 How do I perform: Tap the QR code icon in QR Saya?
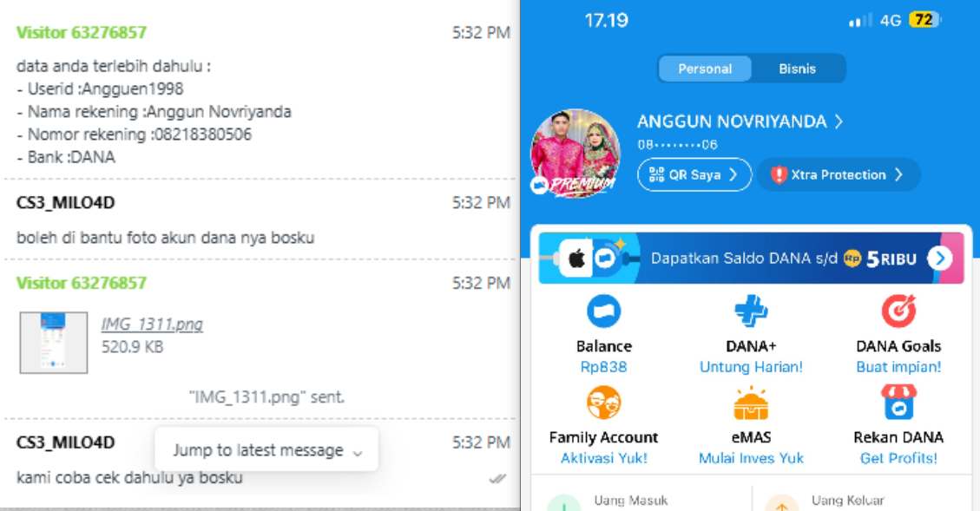click(656, 174)
